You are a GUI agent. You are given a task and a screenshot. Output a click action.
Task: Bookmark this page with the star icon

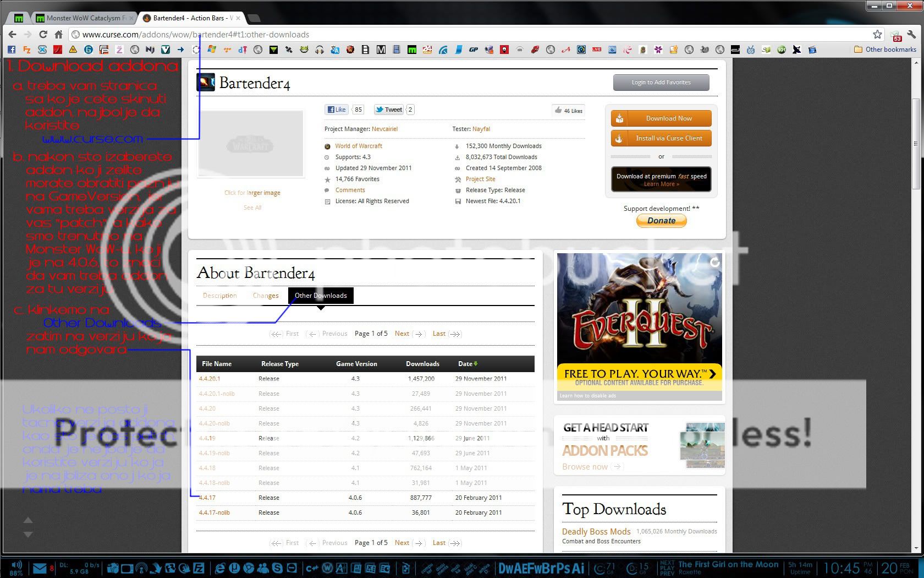(877, 34)
